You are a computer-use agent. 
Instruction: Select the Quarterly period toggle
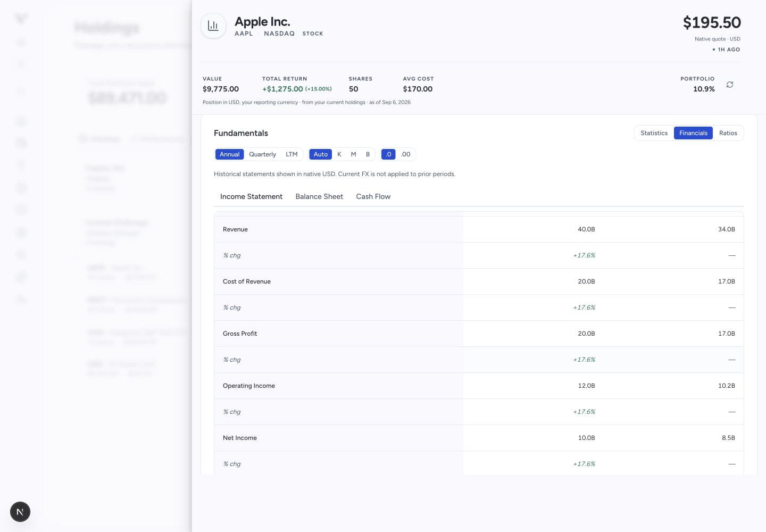coord(262,154)
